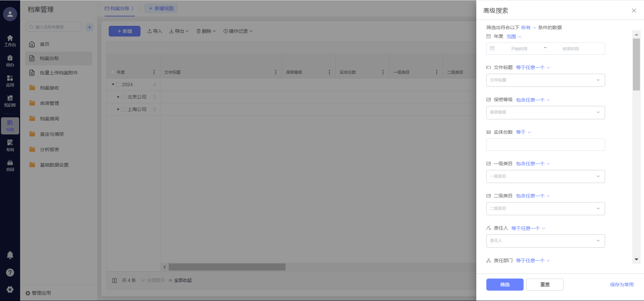Viewport: 644px width, 301px height.
Task: Click the 实体份数 input field
Action: [x=545, y=145]
